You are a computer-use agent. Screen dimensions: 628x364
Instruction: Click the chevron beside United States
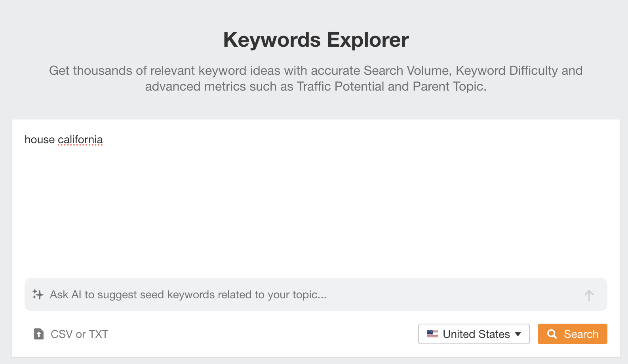tap(518, 334)
